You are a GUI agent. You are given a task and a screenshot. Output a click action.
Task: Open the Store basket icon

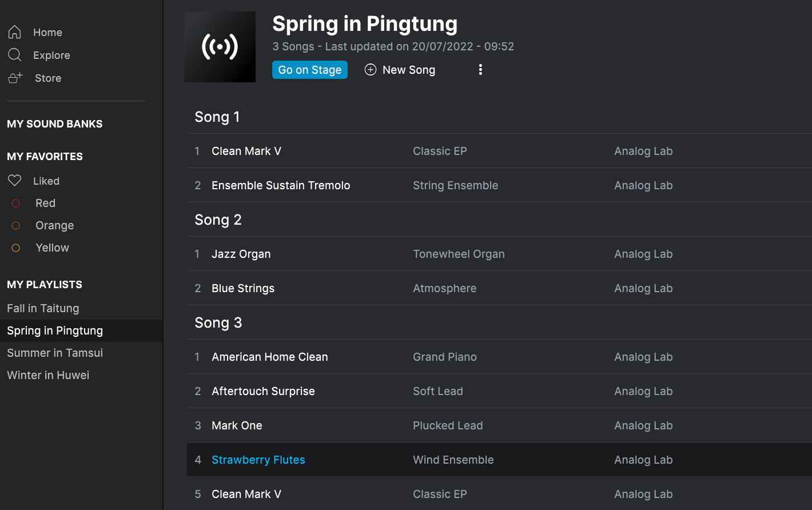tap(15, 78)
